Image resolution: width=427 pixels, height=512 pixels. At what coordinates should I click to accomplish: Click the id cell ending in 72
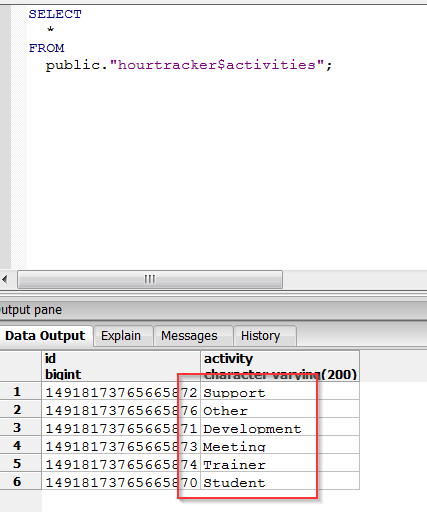121,391
